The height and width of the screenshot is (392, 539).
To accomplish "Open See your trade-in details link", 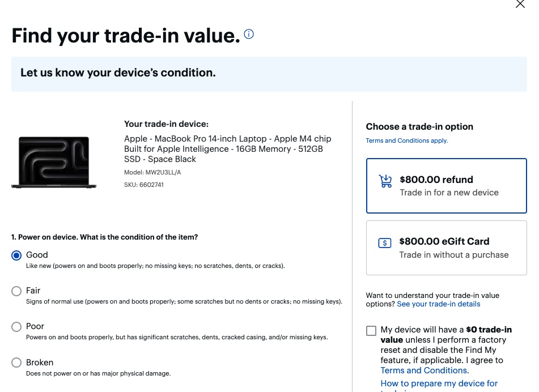I will pyautogui.click(x=438, y=304).
